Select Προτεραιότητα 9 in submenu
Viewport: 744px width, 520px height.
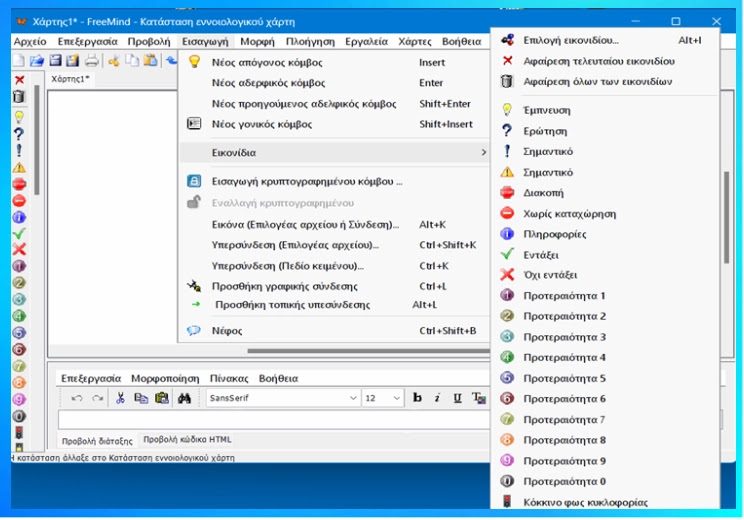click(605, 461)
